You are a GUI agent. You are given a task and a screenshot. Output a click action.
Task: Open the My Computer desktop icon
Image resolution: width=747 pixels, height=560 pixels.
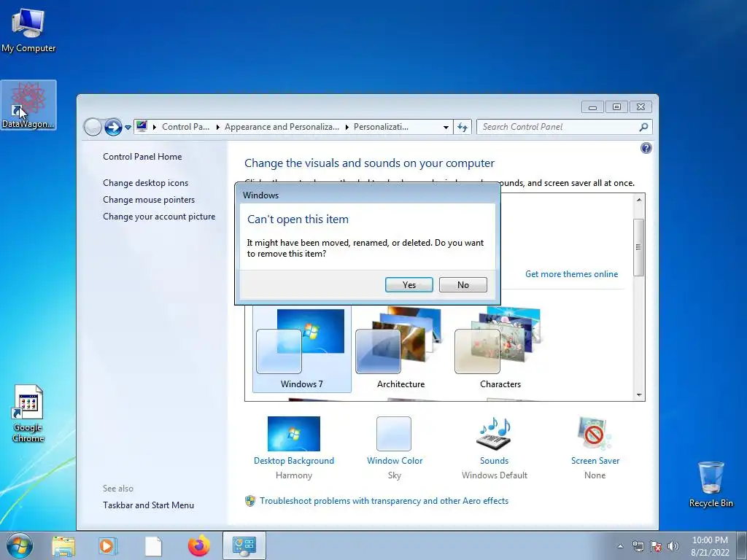(28, 31)
